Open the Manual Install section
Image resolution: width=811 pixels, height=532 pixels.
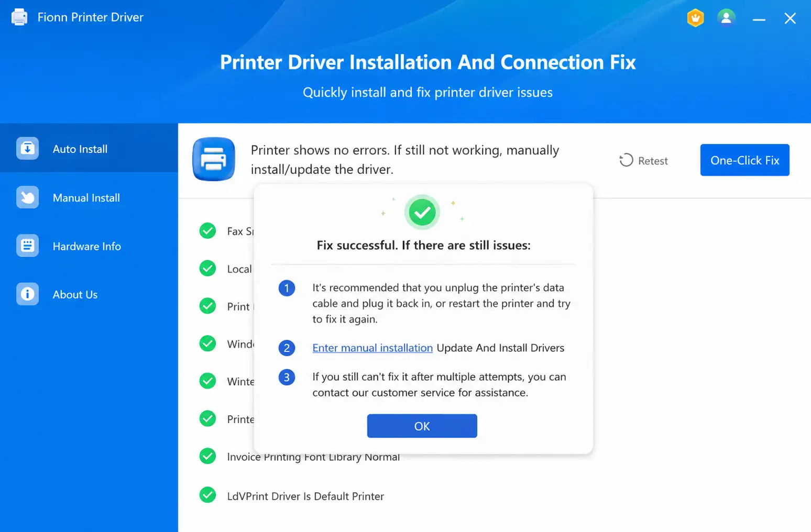tap(89, 197)
